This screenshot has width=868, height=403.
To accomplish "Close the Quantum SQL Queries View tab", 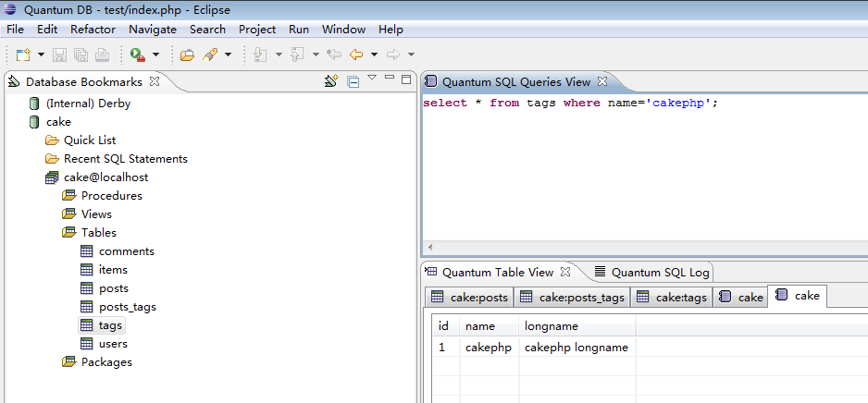I will coord(601,82).
